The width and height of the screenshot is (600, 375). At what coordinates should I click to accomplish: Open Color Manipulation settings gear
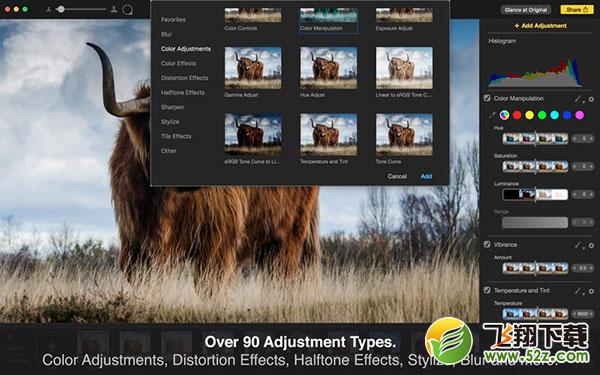click(591, 99)
